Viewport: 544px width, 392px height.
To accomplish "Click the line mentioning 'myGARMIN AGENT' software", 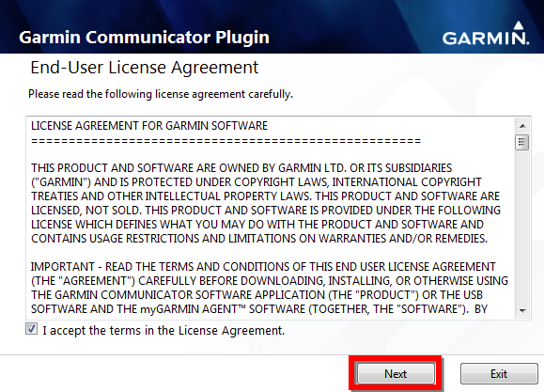I will coord(259,309).
